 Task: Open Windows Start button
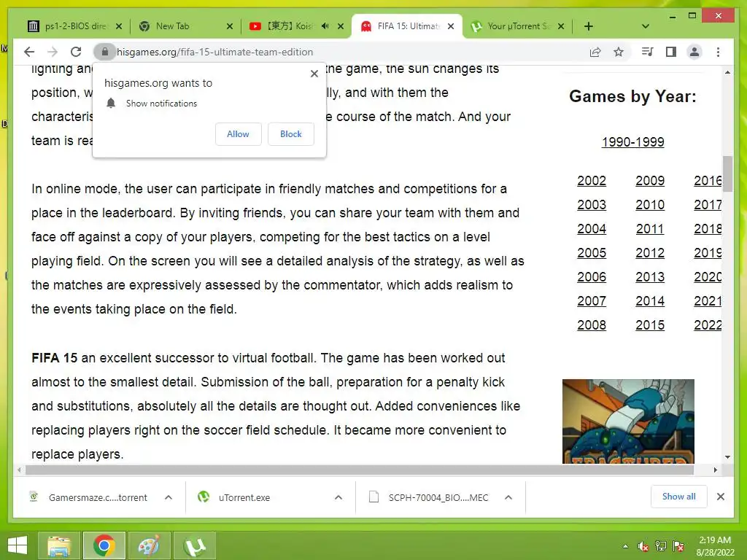click(x=18, y=545)
